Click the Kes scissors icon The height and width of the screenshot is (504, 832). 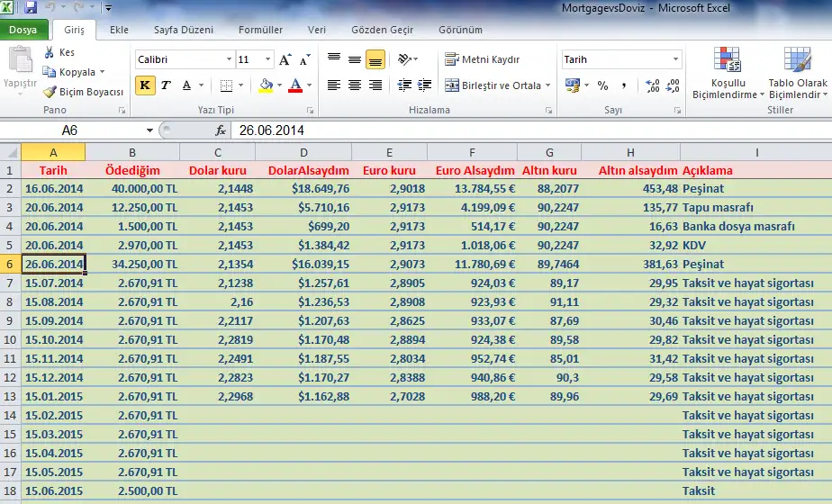click(x=50, y=52)
